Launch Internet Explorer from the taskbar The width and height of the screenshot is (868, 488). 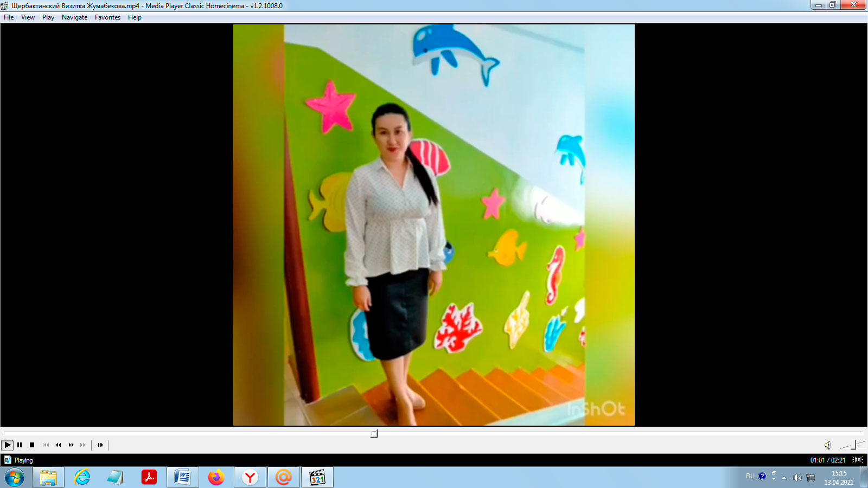[x=82, y=478]
